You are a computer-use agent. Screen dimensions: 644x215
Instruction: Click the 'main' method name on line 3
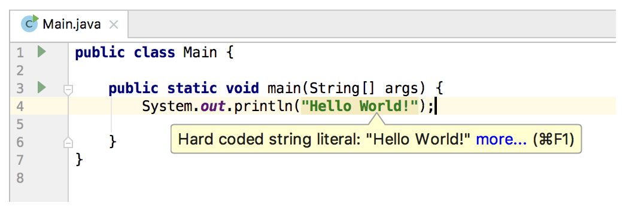point(284,88)
